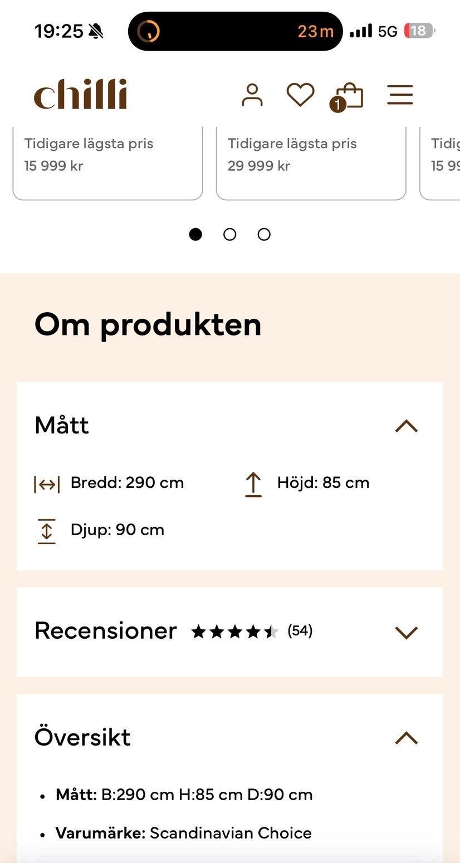Viewport: 460px width, 868px height.
Task: Tap the product card priced 29 999 kr
Action: 311,161
